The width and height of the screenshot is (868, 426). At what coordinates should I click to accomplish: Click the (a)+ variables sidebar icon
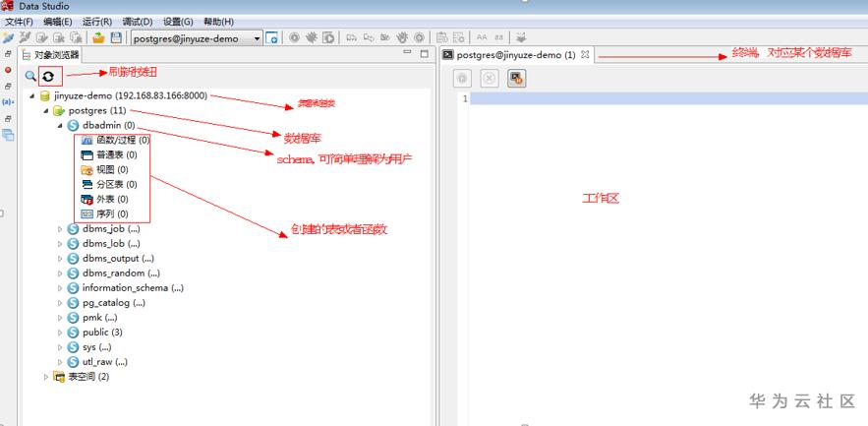(8, 102)
